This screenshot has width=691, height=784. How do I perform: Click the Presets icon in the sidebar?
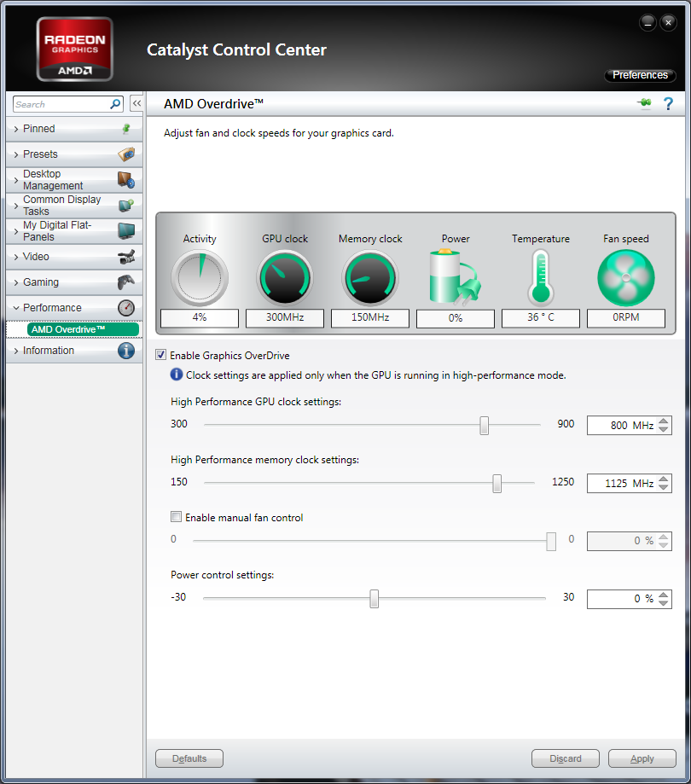[126, 154]
